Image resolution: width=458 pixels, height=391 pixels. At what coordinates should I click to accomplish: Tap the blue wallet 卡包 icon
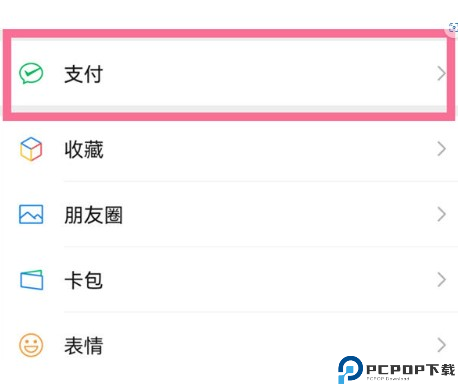point(31,280)
